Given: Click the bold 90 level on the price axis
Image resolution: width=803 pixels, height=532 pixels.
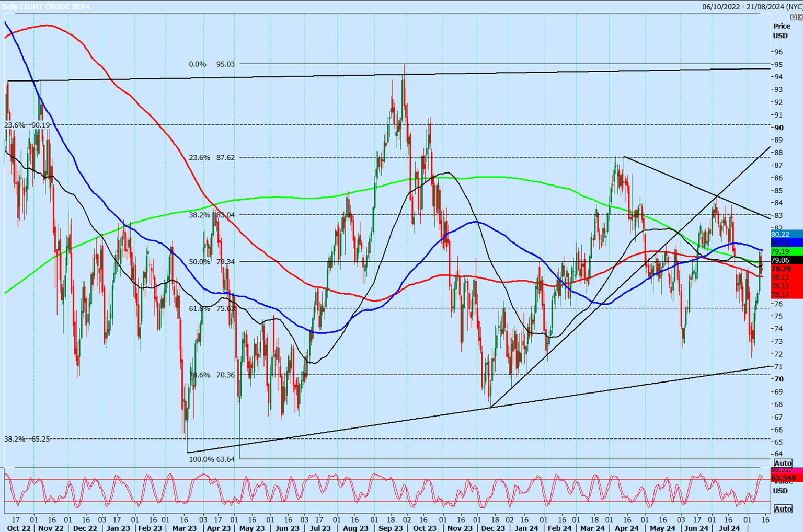Looking at the screenshot, I should (x=778, y=128).
